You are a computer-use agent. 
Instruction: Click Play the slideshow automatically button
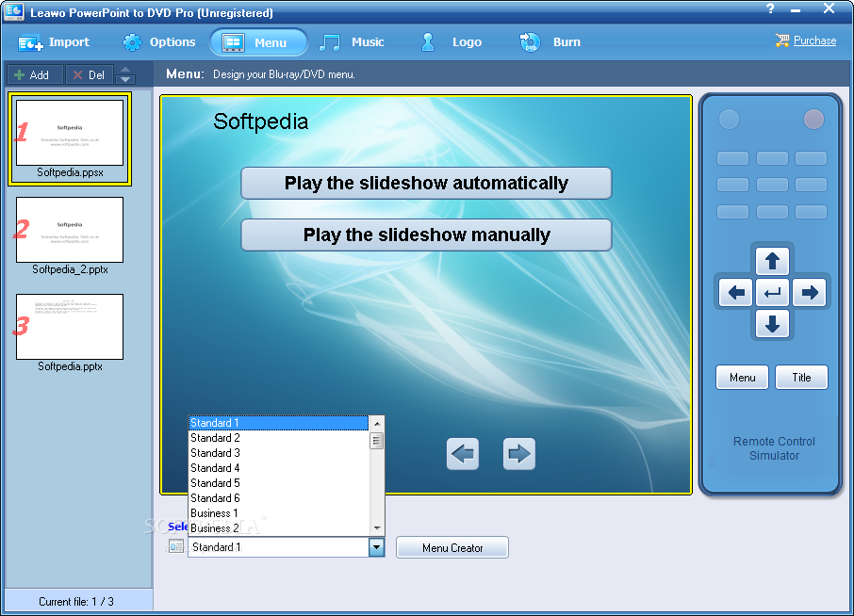pos(426,184)
